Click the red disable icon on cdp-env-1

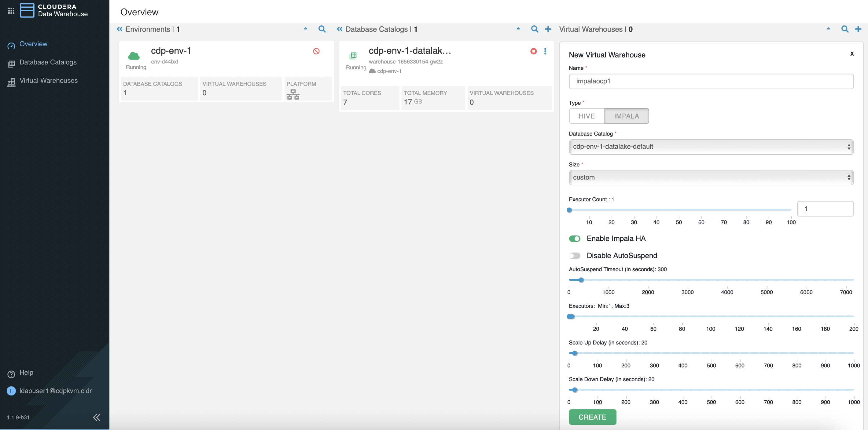316,51
